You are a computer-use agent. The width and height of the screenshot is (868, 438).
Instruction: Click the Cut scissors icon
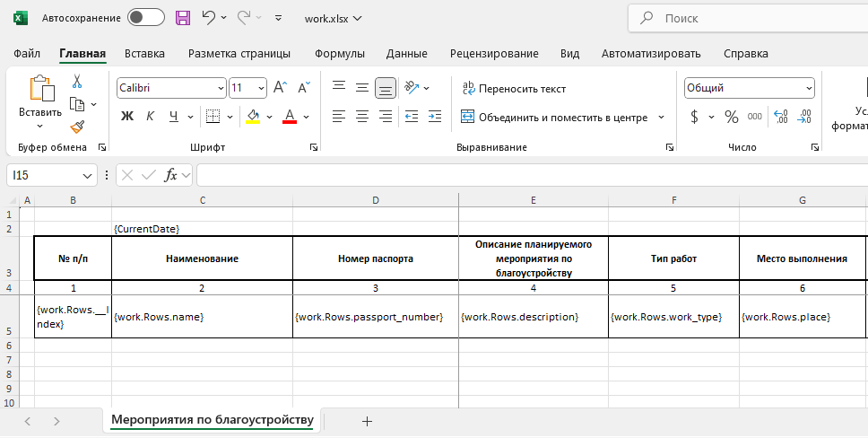tap(77, 82)
